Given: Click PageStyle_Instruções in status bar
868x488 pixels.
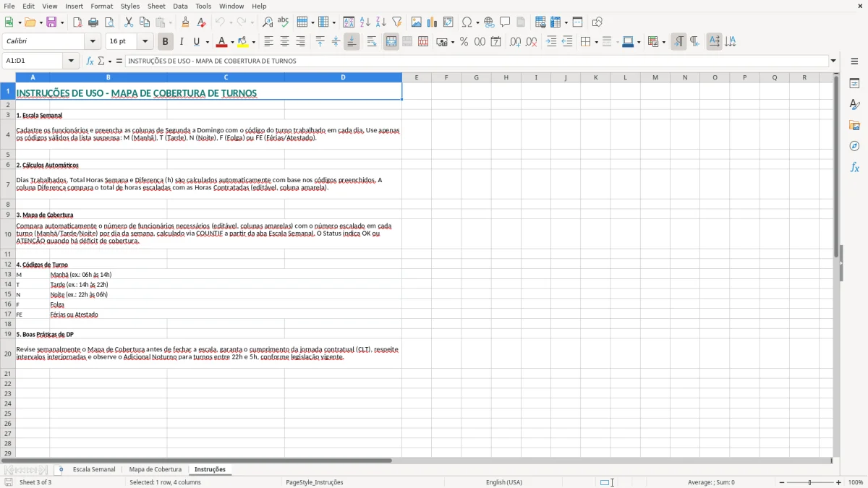Looking at the screenshot, I should pyautogui.click(x=315, y=482).
